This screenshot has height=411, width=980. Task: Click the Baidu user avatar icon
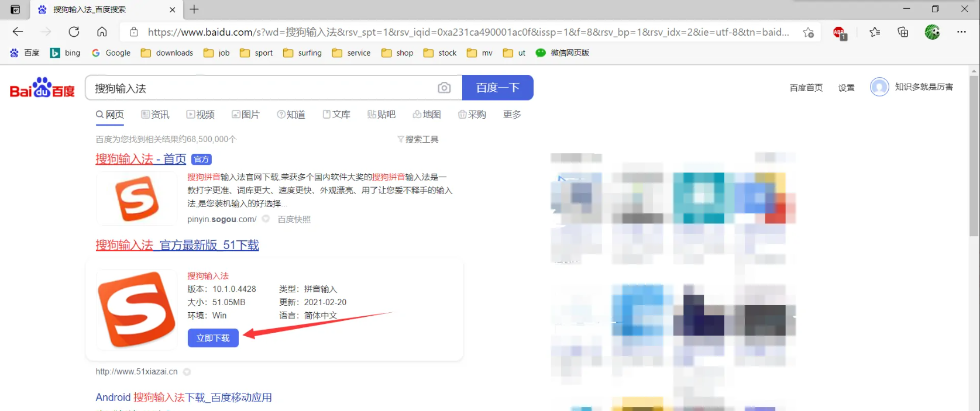(x=879, y=87)
